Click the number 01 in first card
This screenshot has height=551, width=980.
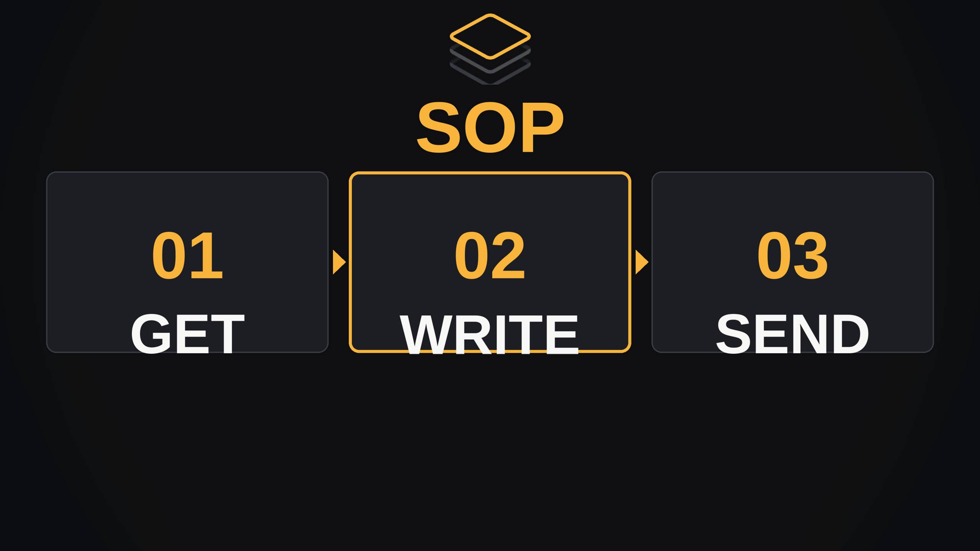click(x=187, y=256)
